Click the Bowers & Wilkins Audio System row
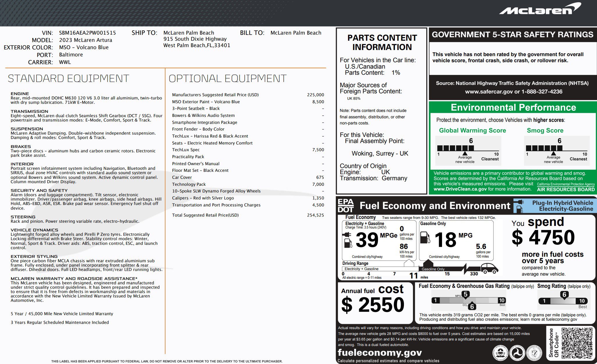The width and height of the screenshot is (597, 364). pyautogui.click(x=248, y=115)
